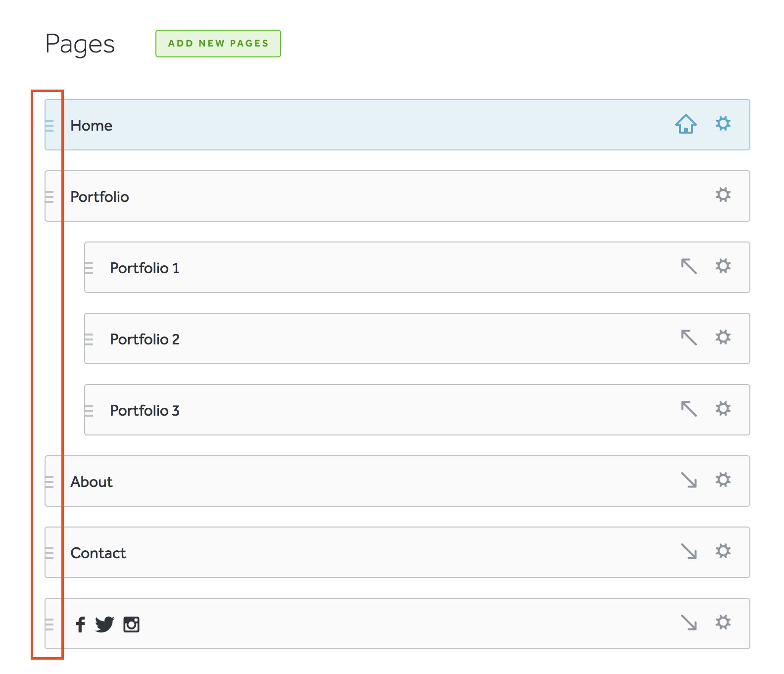This screenshot has height=674, width=784.
Task: Select the Portfolio page row
Action: coord(346,196)
